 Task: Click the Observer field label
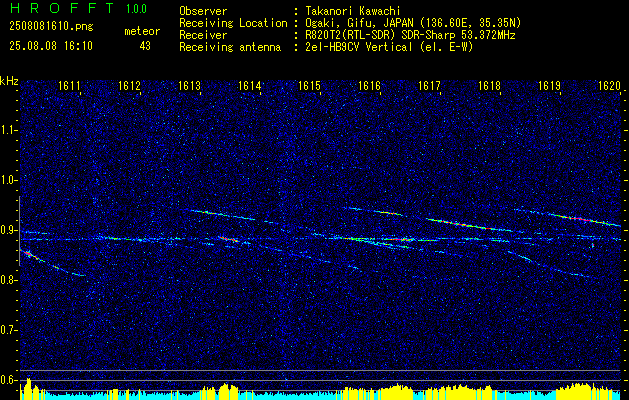203,11
